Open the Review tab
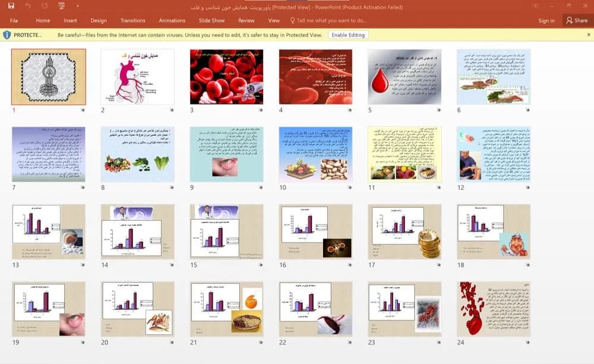This screenshot has height=364, width=594. [247, 20]
